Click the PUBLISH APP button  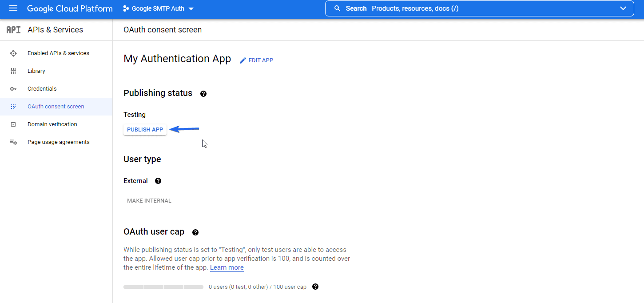coord(145,130)
